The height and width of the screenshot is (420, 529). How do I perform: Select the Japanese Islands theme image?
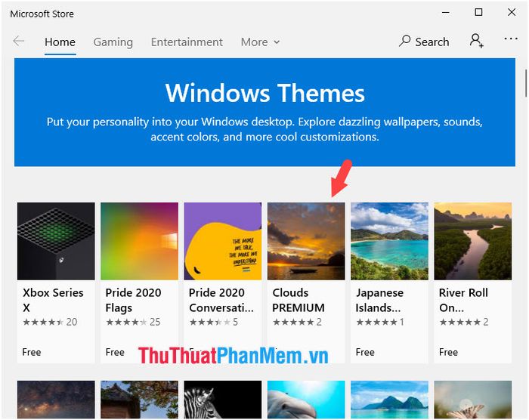coord(389,241)
